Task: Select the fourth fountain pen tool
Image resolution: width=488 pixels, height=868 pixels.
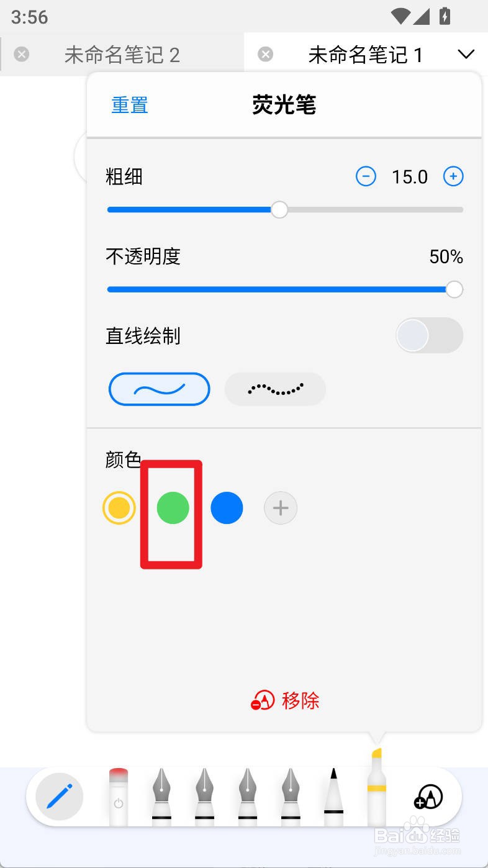Action: pyautogui.click(x=291, y=797)
